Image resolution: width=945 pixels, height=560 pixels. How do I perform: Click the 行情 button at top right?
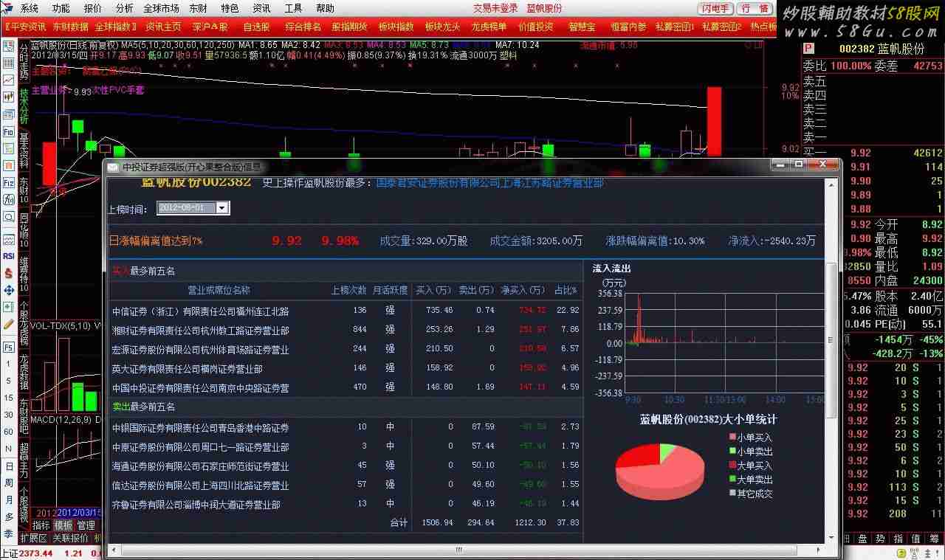755,8
